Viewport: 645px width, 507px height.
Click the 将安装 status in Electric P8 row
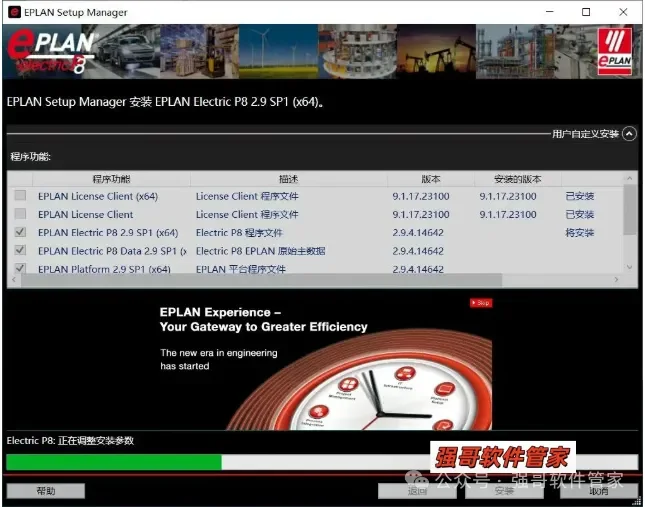click(x=580, y=233)
